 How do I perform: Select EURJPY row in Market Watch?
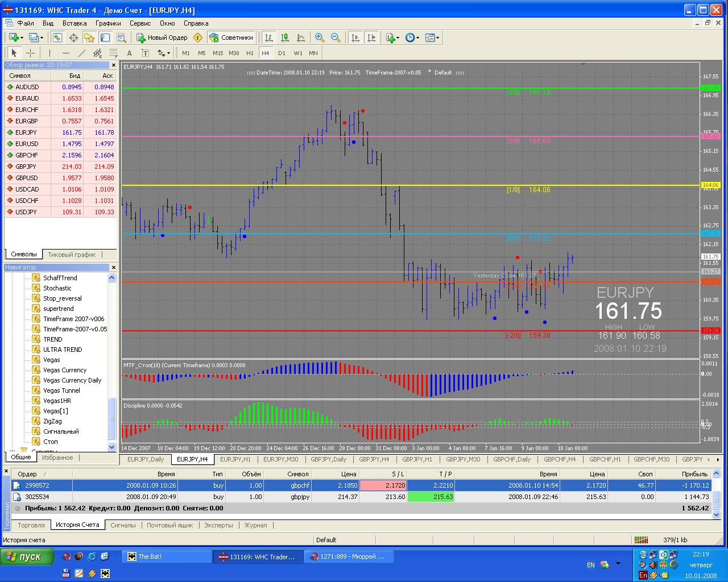coord(61,132)
